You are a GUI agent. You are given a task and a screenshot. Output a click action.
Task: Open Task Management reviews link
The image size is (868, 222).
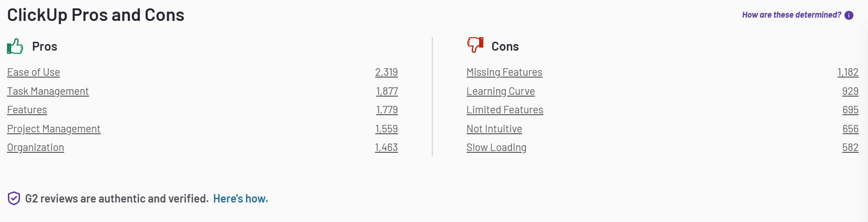(48, 91)
